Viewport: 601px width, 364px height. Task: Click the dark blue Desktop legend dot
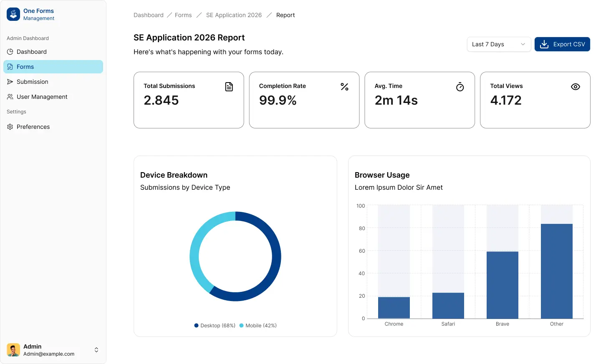click(x=196, y=326)
